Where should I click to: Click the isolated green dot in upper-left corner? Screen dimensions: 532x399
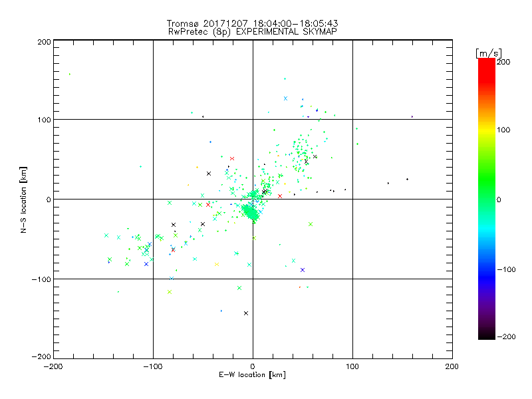pyautogui.click(x=69, y=74)
